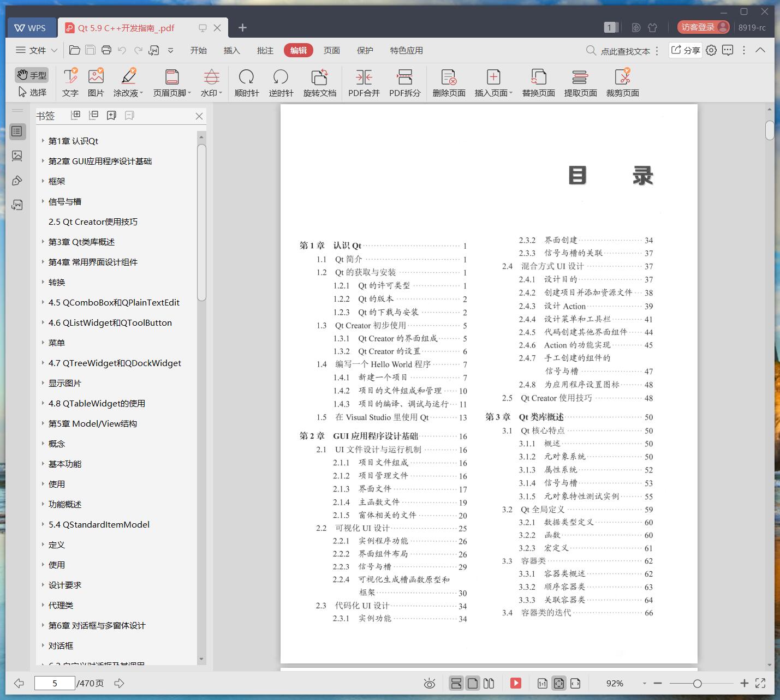780x700 pixels.
Task: Go to the next page arrow
Action: 120,683
